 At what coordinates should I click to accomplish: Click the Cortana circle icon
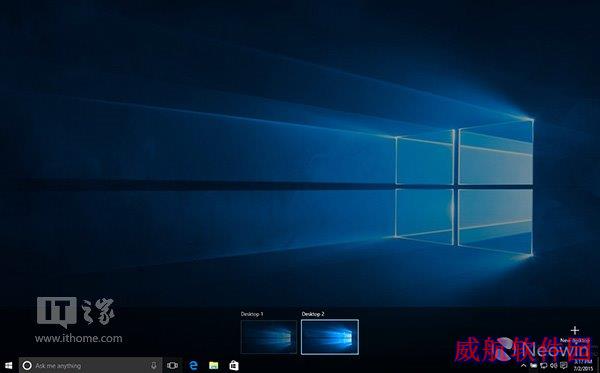click(27, 365)
